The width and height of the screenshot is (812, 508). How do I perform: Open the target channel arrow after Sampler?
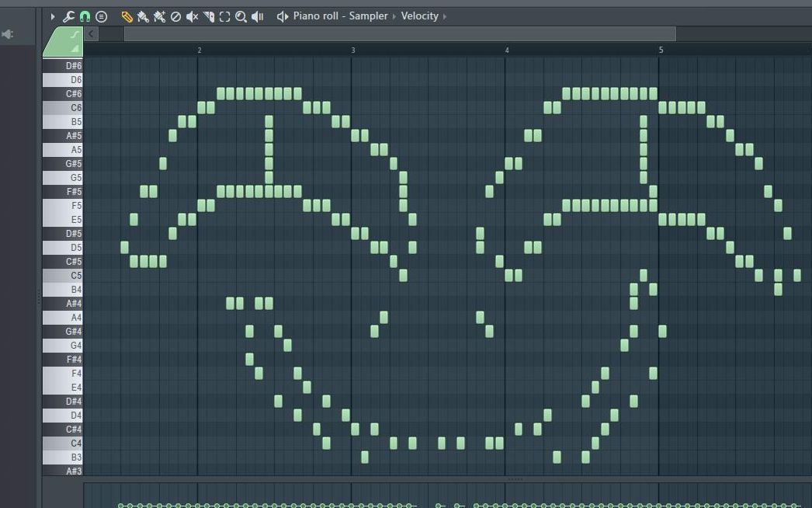394,16
